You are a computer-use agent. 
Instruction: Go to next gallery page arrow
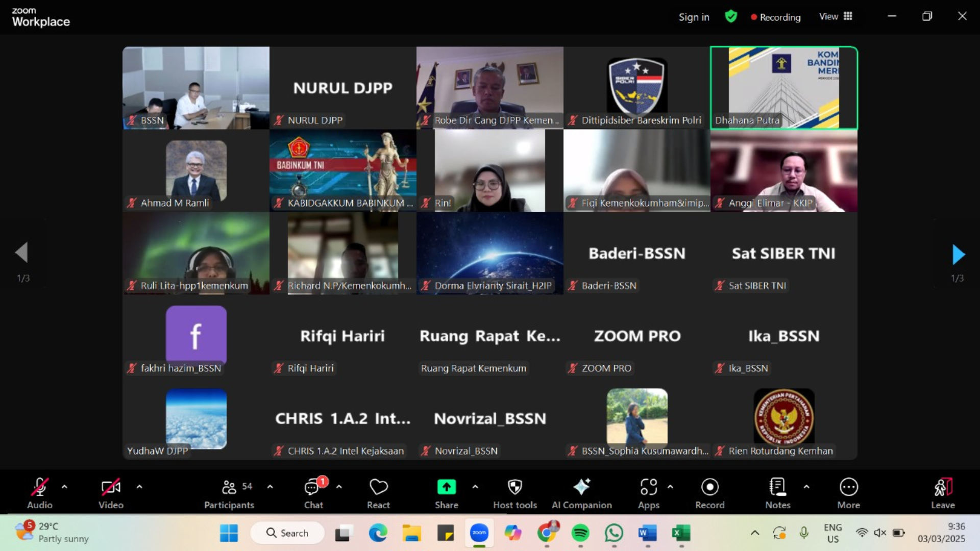point(958,254)
